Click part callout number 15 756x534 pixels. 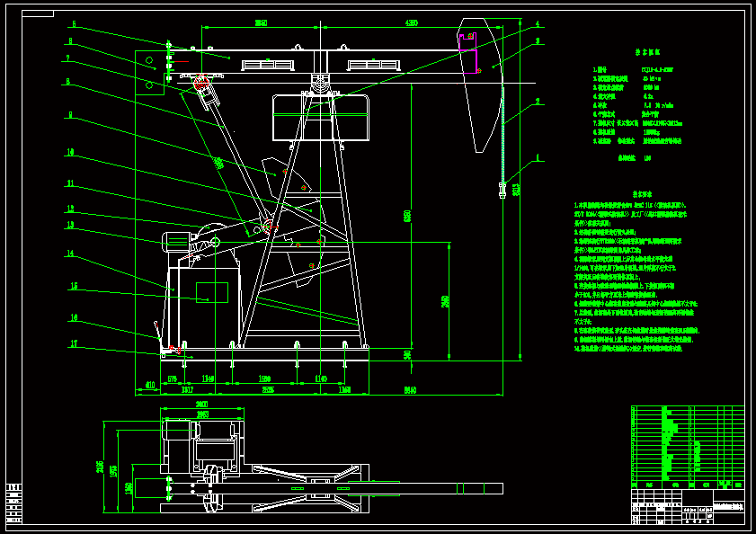click(74, 286)
